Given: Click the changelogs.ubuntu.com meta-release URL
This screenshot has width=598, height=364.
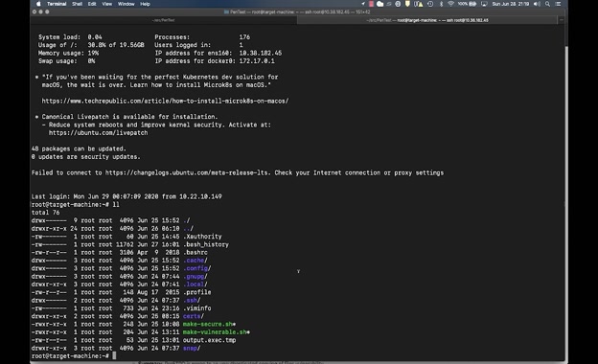Looking at the screenshot, I should [x=187, y=172].
